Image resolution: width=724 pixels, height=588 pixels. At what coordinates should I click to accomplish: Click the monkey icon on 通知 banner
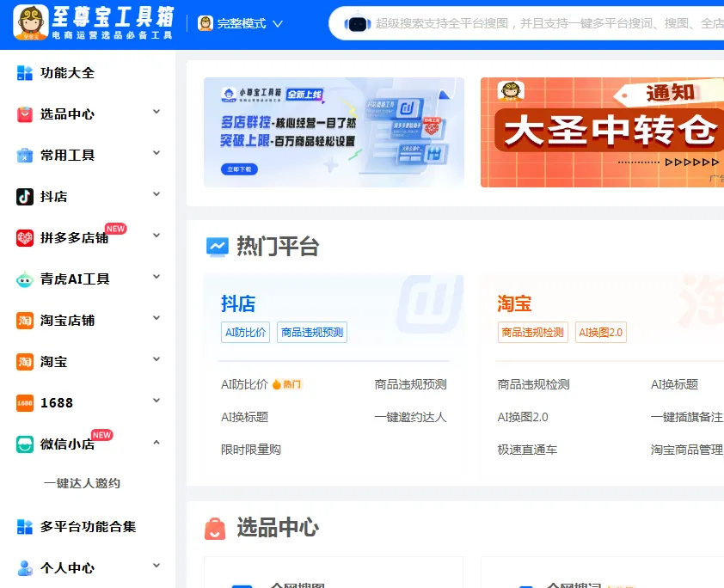[x=511, y=91]
